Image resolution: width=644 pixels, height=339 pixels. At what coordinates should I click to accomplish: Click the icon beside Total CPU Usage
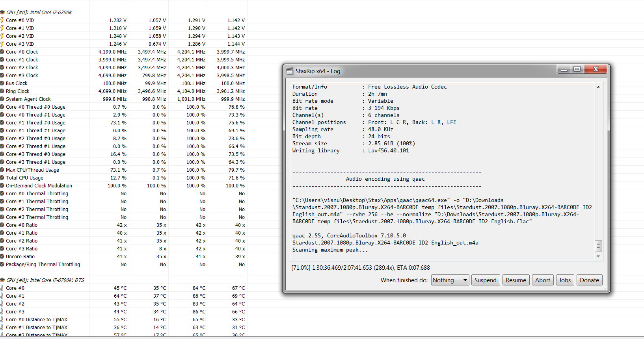pos(2,178)
